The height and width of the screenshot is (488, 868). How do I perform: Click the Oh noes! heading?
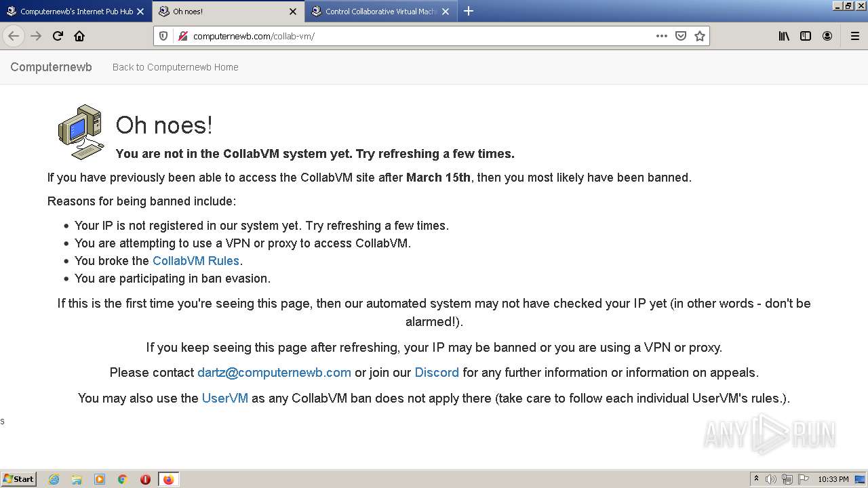(164, 125)
